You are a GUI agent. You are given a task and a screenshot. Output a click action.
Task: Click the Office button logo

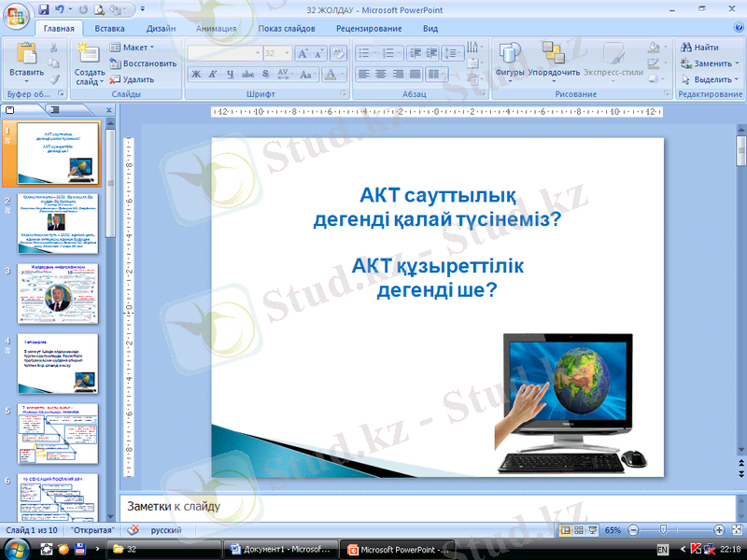click(x=18, y=16)
